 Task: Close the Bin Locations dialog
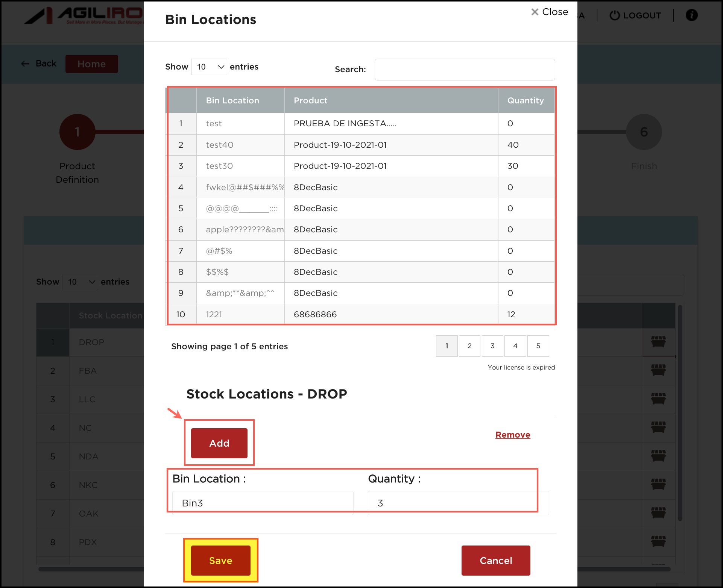(x=549, y=12)
